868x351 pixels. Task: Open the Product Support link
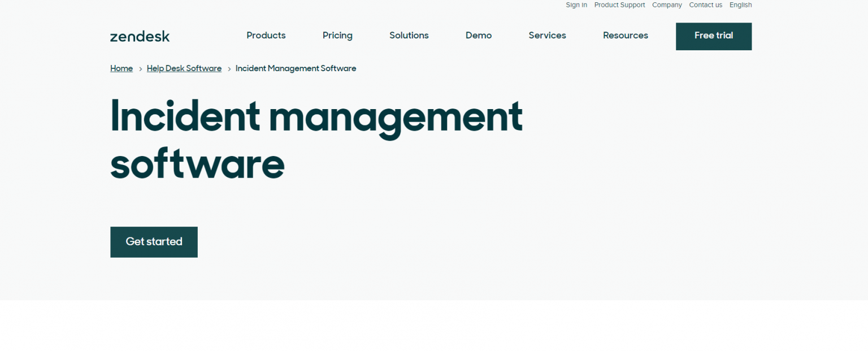619,5
